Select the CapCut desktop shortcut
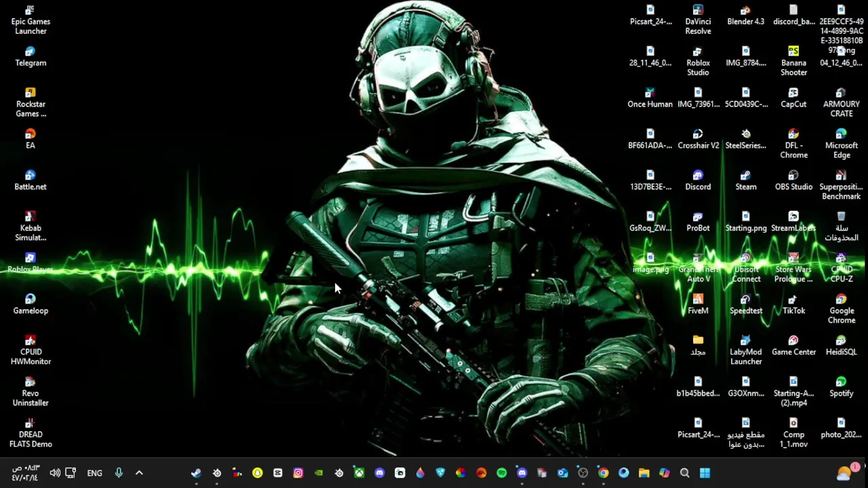 pyautogui.click(x=793, y=98)
